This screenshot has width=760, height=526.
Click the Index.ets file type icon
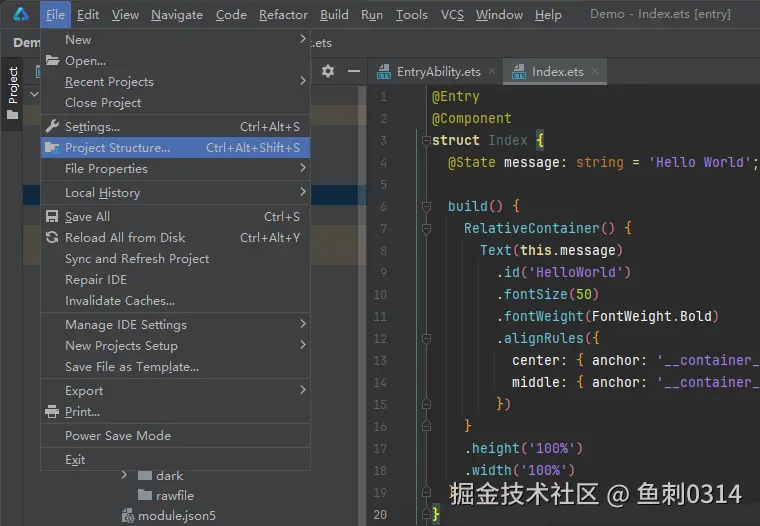click(519, 71)
